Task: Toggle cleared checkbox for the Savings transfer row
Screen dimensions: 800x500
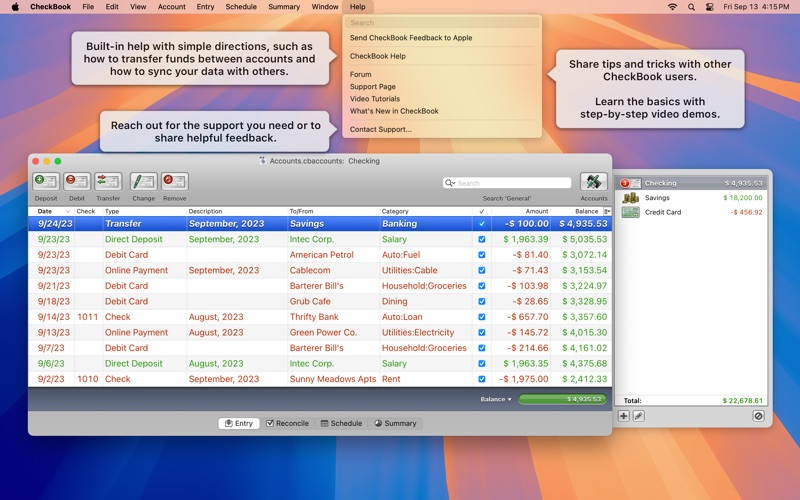Action: tap(482, 223)
